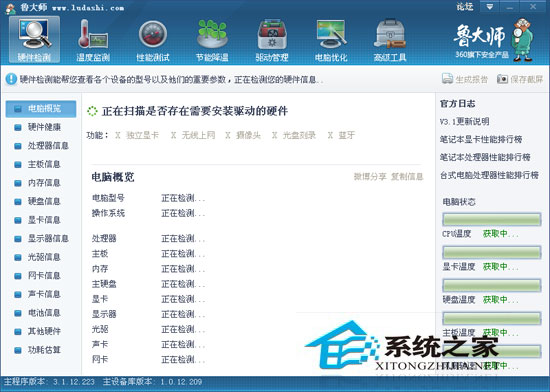This screenshot has width=550, height=392.
Task: Open the title bar dropdown menu arrow
Action: click(x=490, y=7)
